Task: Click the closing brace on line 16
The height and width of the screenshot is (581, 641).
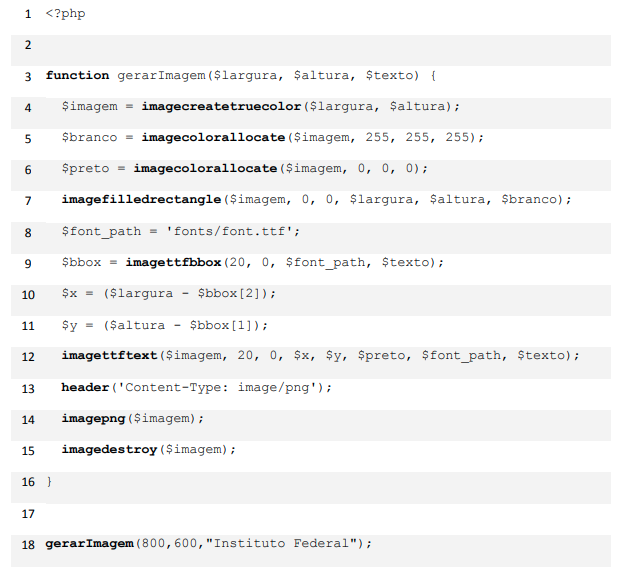Action: click(x=49, y=482)
